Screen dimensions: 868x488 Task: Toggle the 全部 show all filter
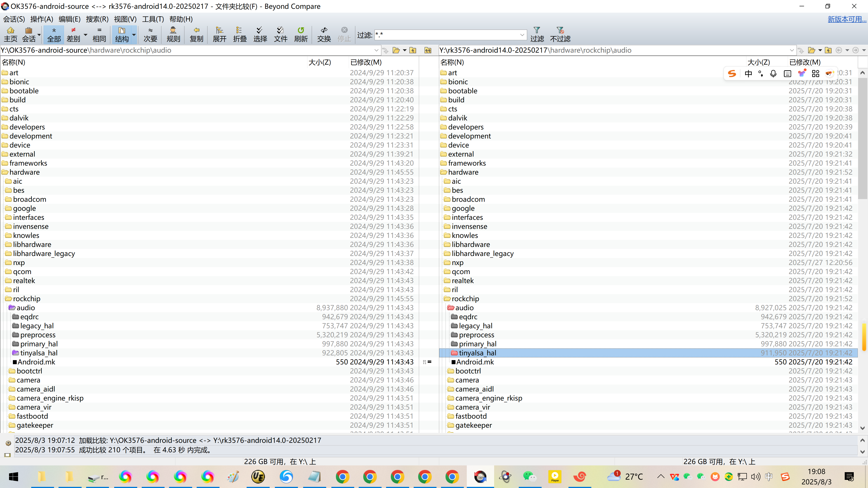click(x=54, y=35)
